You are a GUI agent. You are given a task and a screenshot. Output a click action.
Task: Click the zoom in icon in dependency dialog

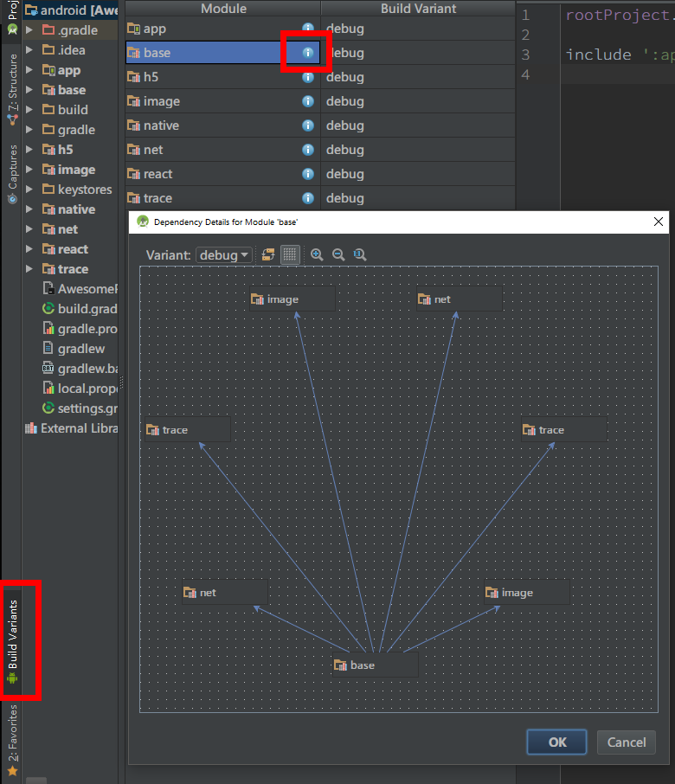(x=317, y=255)
